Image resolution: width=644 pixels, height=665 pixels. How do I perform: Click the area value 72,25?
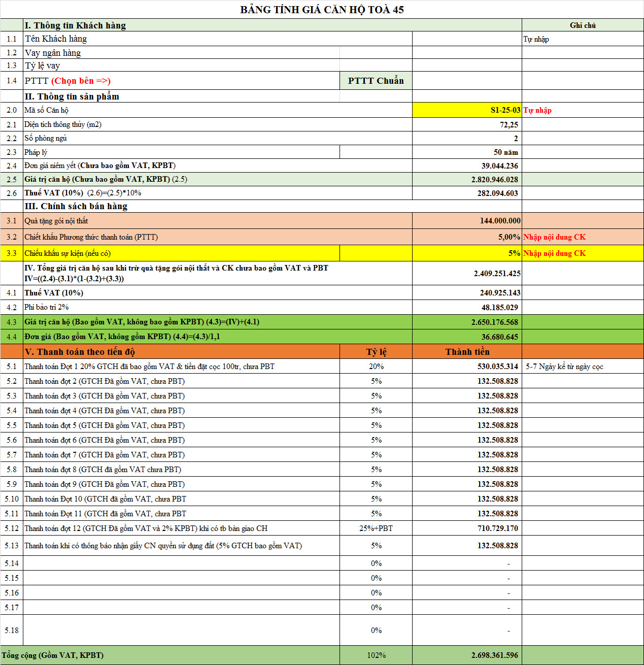[509, 124]
